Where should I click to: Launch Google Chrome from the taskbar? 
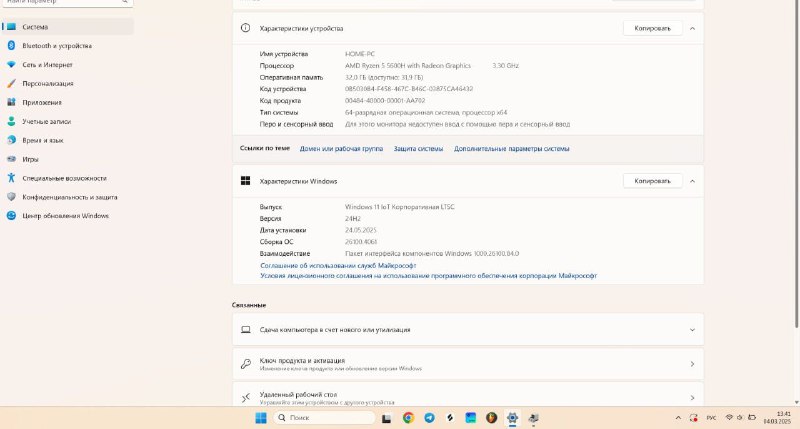click(408, 418)
